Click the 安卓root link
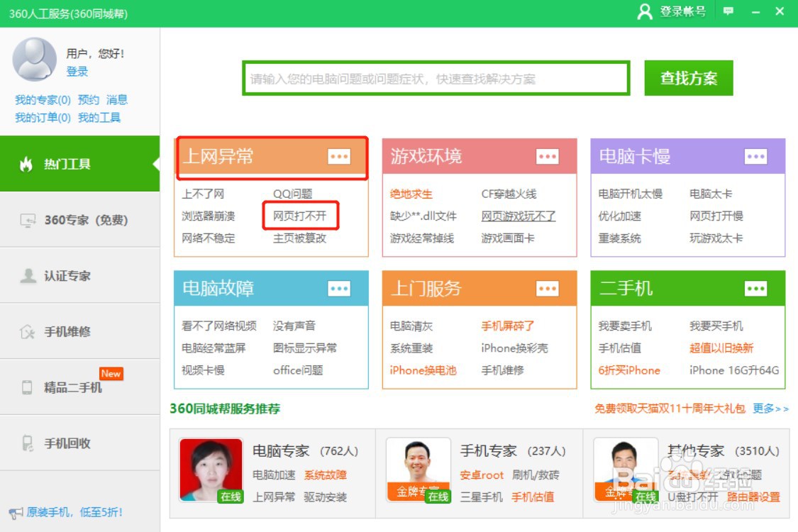 coord(482,475)
